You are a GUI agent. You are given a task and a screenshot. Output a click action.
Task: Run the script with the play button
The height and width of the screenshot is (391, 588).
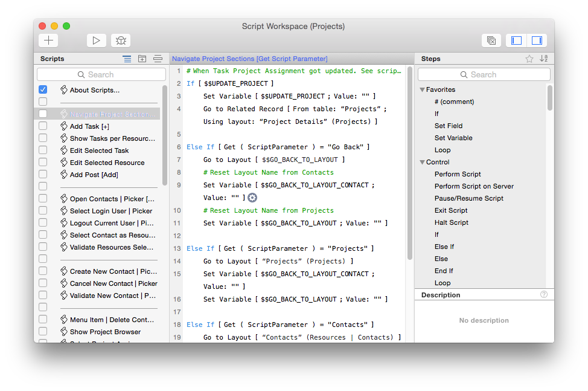point(96,40)
